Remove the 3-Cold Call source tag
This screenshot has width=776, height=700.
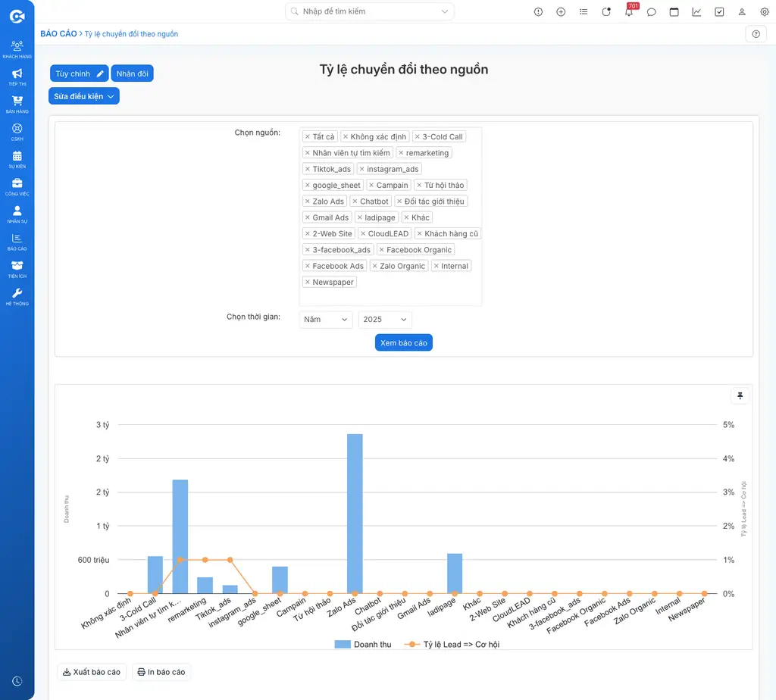tap(418, 136)
